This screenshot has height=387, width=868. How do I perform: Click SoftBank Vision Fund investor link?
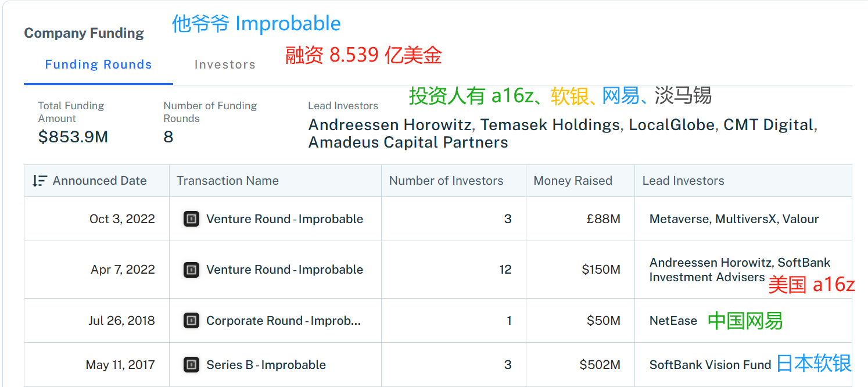[x=710, y=365]
